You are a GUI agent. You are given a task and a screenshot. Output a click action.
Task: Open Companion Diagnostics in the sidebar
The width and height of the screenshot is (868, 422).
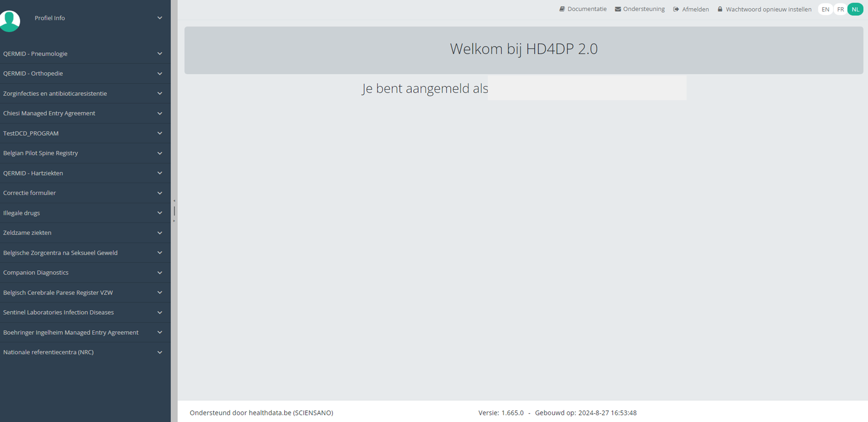click(36, 272)
